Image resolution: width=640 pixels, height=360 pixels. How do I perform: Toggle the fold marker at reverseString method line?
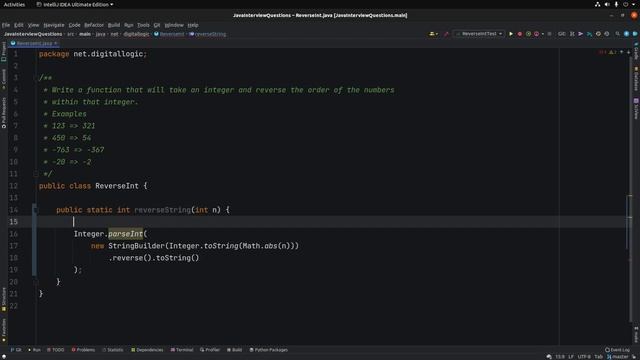(36, 210)
